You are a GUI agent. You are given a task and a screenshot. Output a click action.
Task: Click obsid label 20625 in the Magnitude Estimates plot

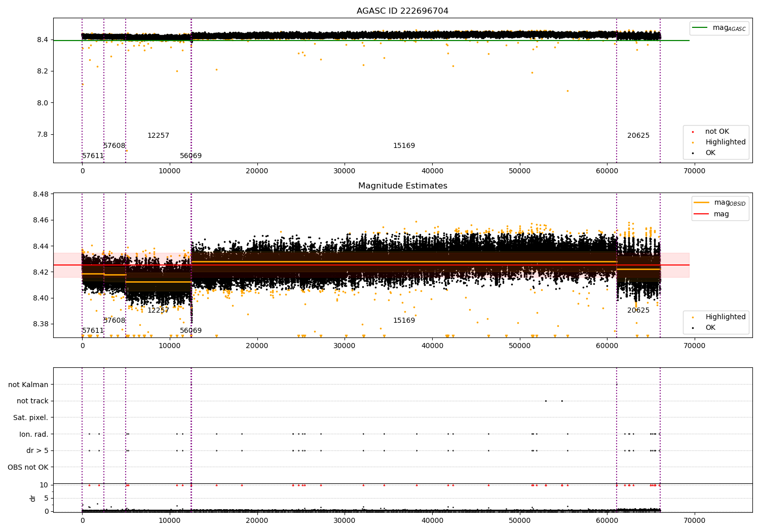click(638, 311)
